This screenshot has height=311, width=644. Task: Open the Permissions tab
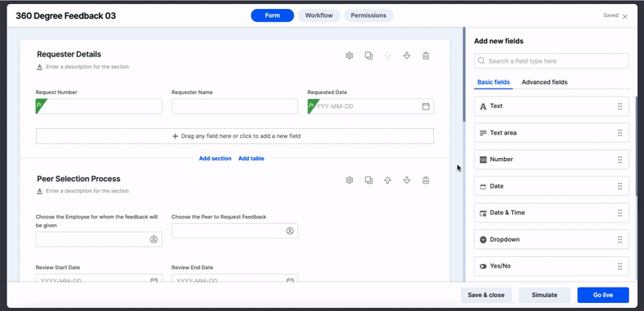coord(369,15)
